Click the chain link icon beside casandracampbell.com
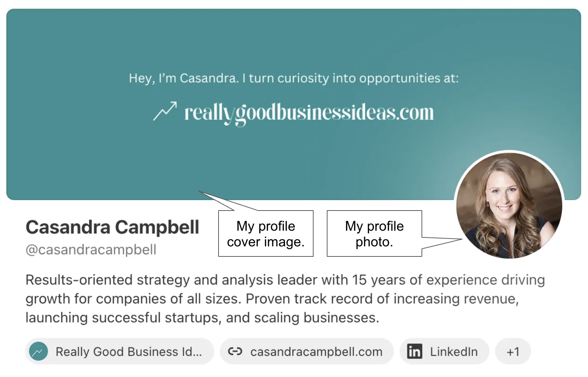This screenshot has height=377, width=588. pos(235,351)
